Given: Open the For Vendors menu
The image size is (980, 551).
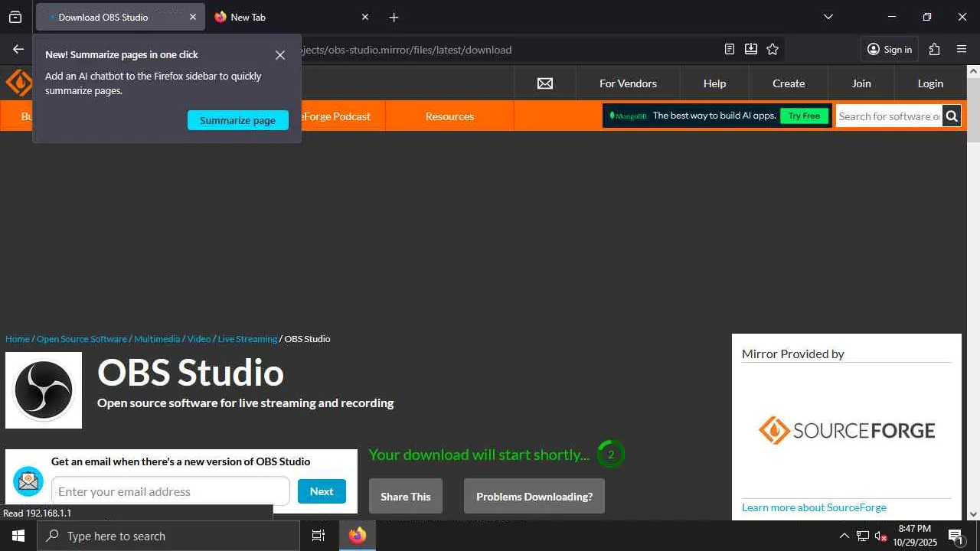Looking at the screenshot, I should pyautogui.click(x=628, y=83).
